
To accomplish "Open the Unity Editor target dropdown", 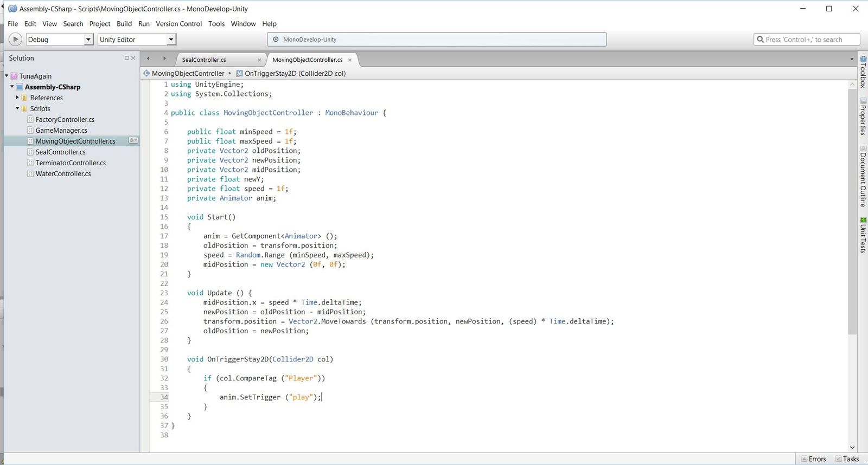I will 137,40.
